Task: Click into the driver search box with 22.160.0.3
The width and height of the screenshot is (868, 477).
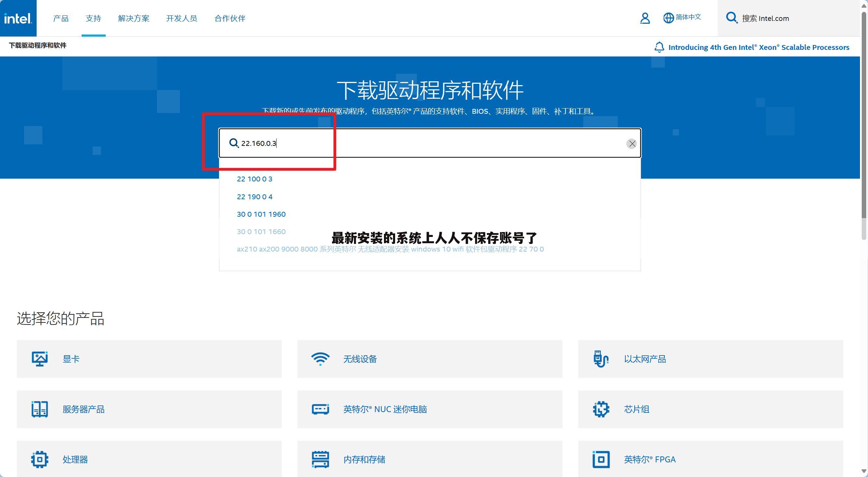Action: tap(430, 143)
